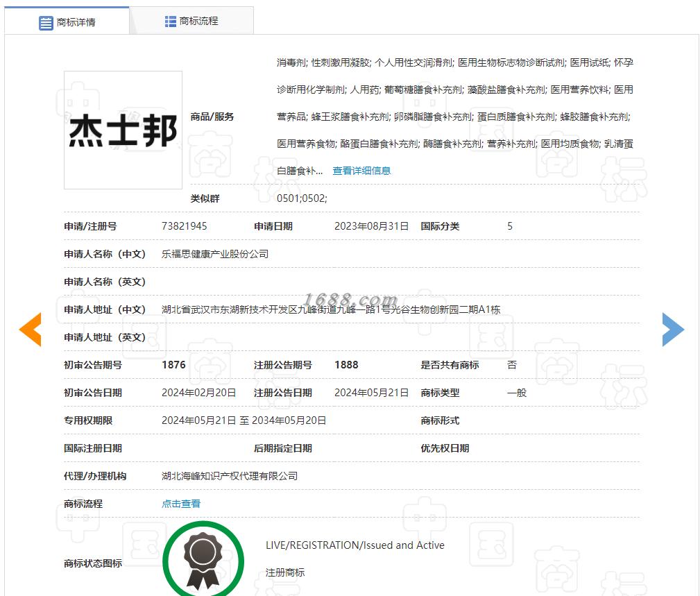Select registration announcement date 2024年05月21日

click(371, 393)
